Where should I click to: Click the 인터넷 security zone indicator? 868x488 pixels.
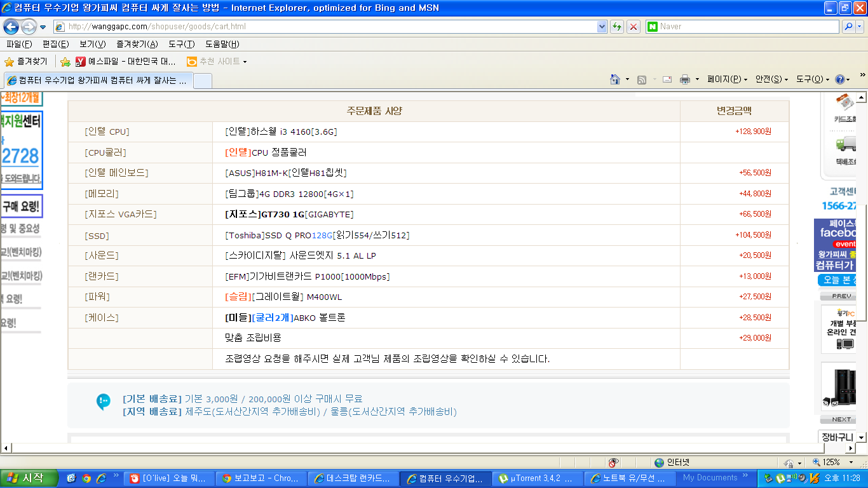(672, 463)
